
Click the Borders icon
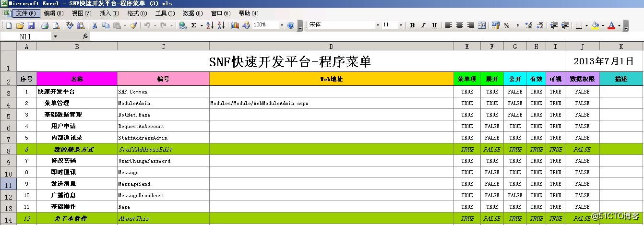coord(579,25)
